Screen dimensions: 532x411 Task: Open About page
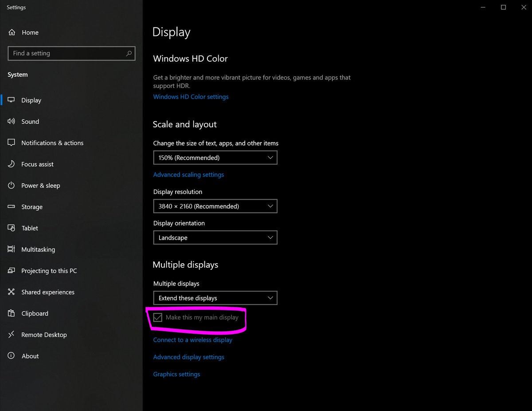pos(30,356)
